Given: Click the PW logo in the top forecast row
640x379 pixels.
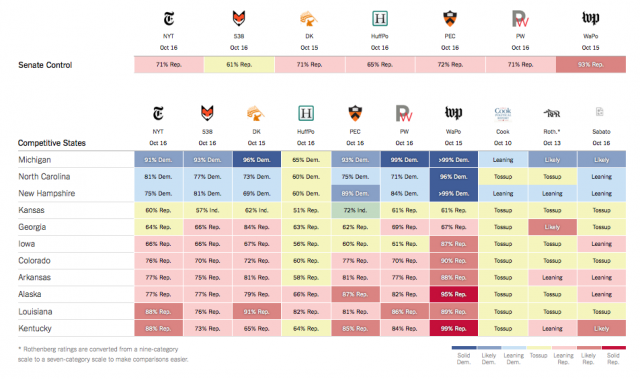Looking at the screenshot, I should pyautogui.click(x=520, y=19).
